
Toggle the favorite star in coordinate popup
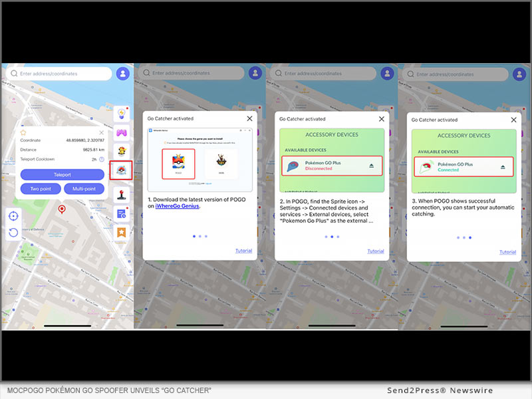24,132
